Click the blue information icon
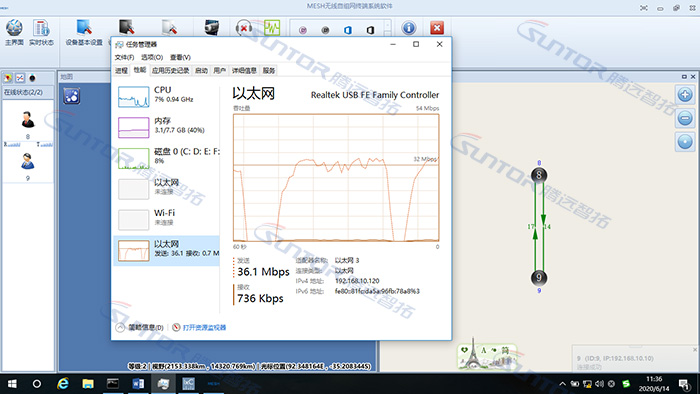Image resolution: width=700 pixels, height=394 pixels. (408, 28)
